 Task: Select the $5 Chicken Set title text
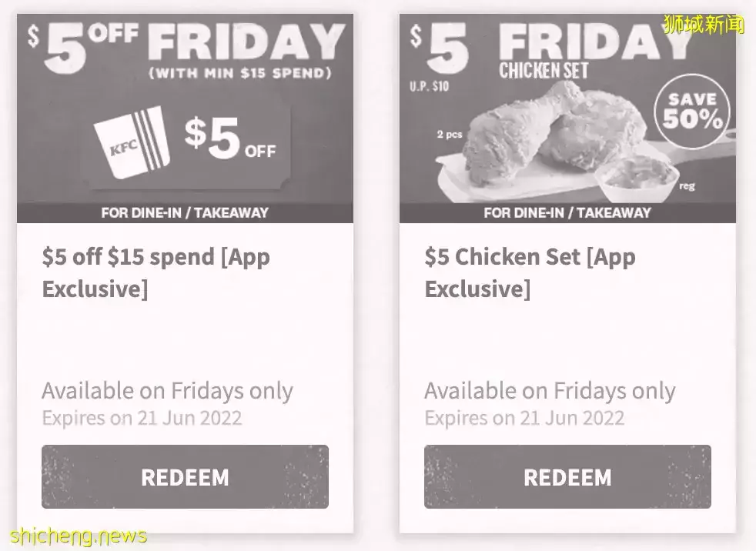pos(530,273)
